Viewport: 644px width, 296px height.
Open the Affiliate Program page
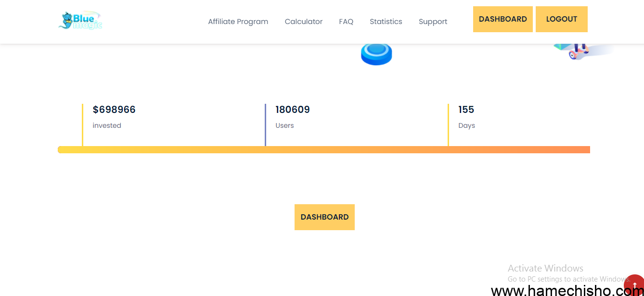(x=238, y=22)
